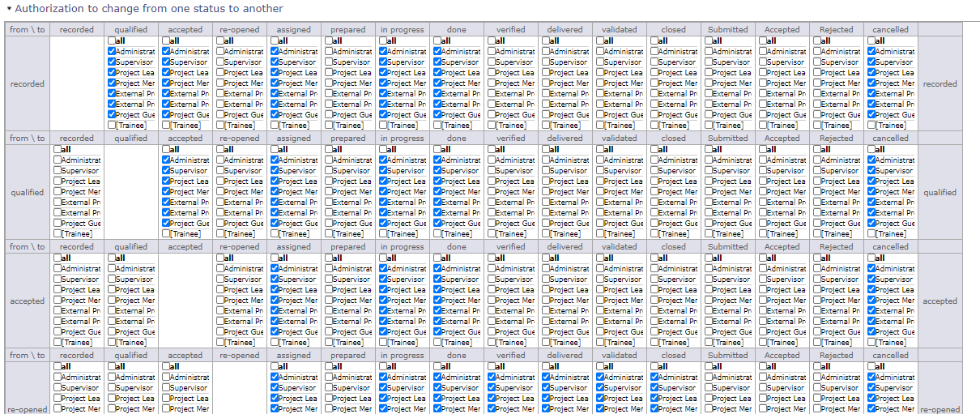Check Trainee for qualified to done transition
The width and height of the screenshot is (980, 414).
438,233
